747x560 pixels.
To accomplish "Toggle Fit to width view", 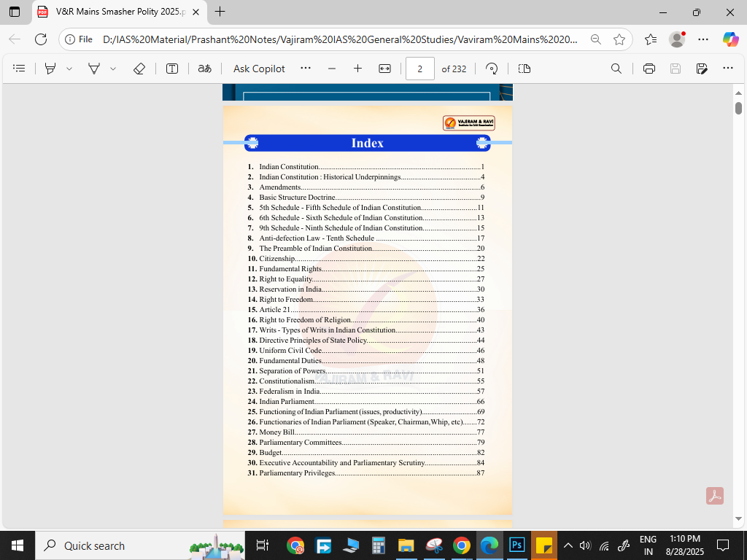I will pyautogui.click(x=384, y=69).
